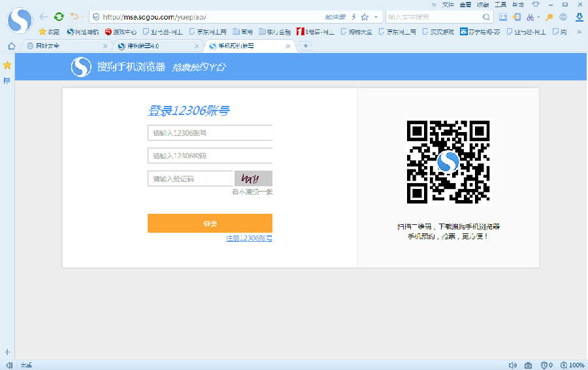Click the sound speaker icon in status bar
The height and width of the screenshot is (370, 588).
pos(512,365)
